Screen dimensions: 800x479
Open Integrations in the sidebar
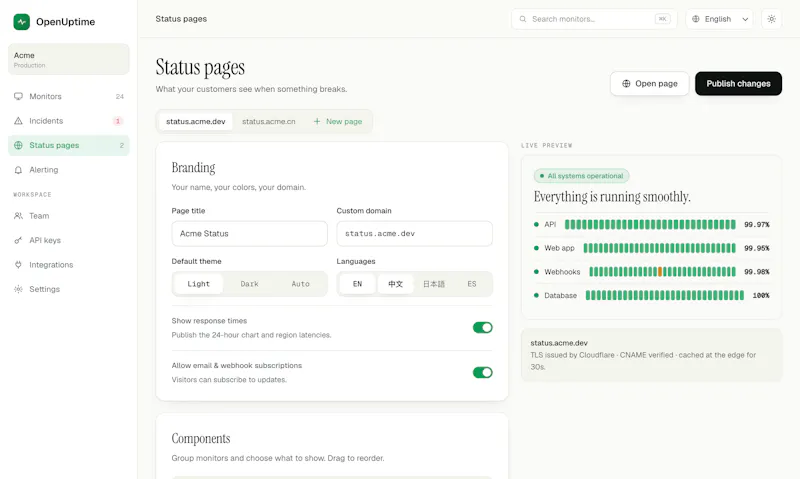(x=68, y=265)
